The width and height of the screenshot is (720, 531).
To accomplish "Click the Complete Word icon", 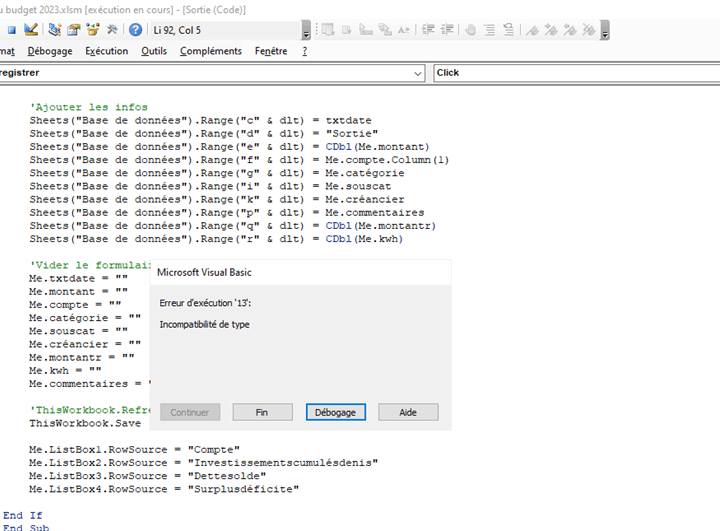I will pyautogui.click(x=404, y=30).
